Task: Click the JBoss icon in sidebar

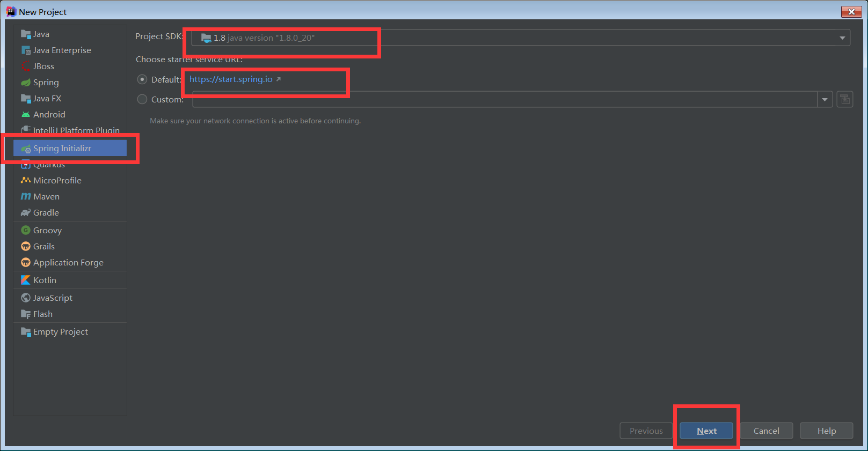Action: [x=26, y=66]
